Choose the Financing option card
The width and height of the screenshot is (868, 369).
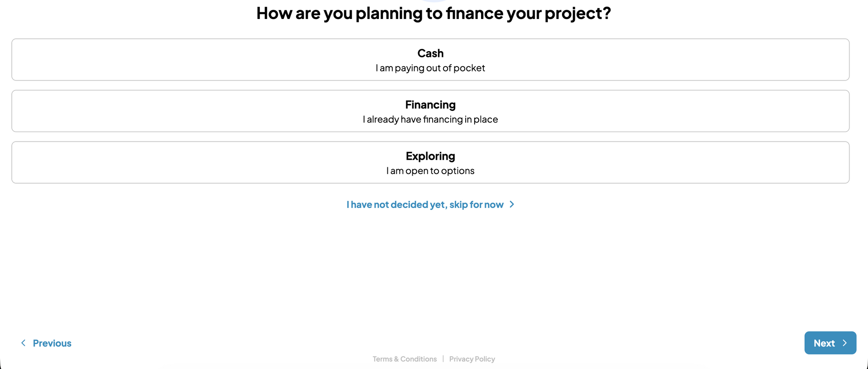click(430, 111)
